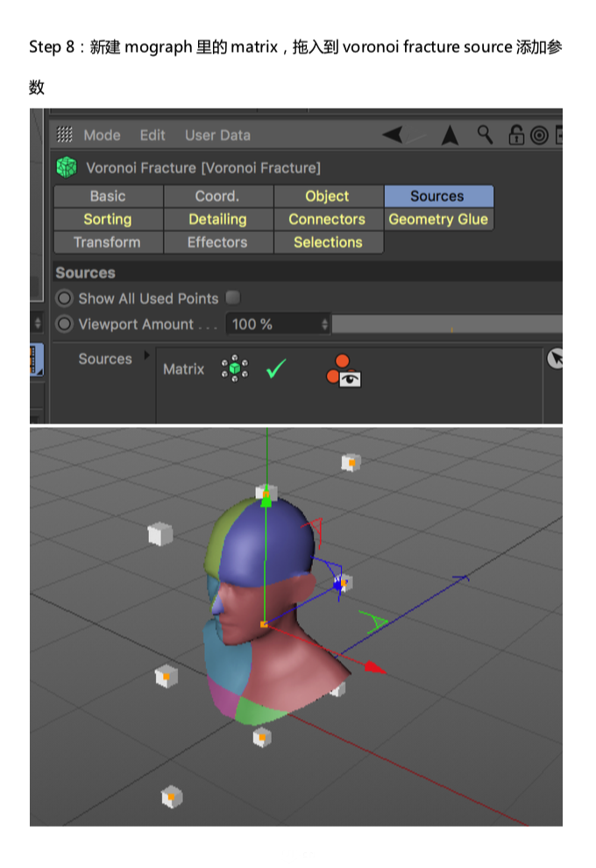Click the pick-object cursor icon beside Sources list
The image size is (596, 868).
555,359
